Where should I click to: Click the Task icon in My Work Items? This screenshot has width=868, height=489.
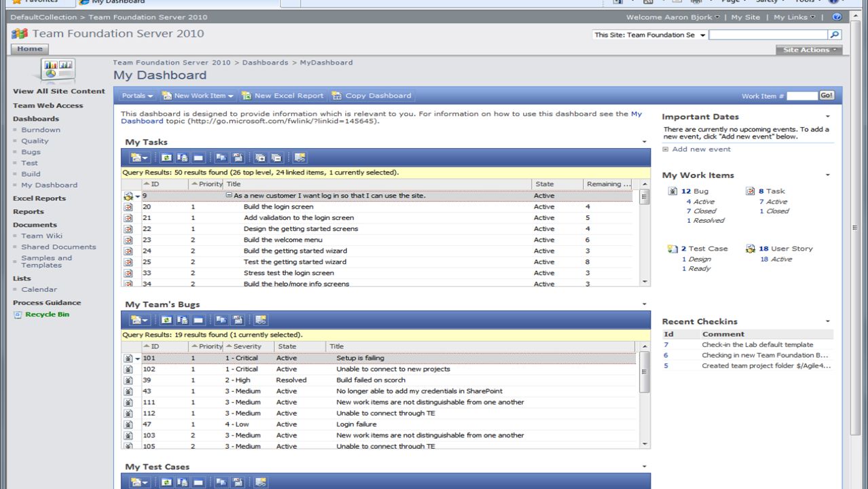[750, 192]
